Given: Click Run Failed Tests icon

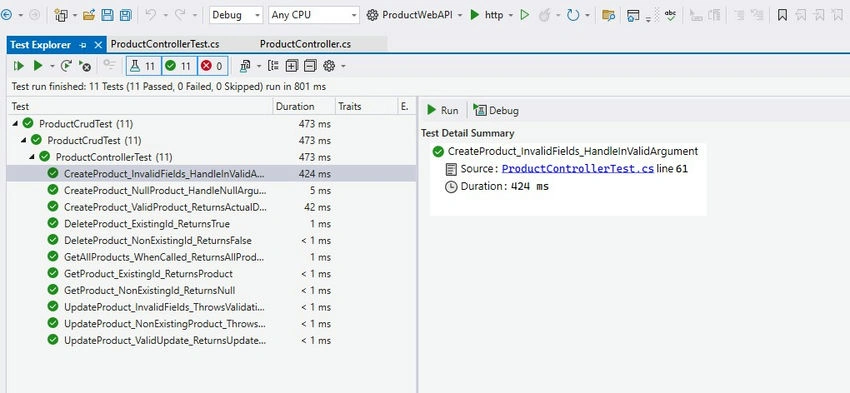Looking at the screenshot, I should [85, 66].
